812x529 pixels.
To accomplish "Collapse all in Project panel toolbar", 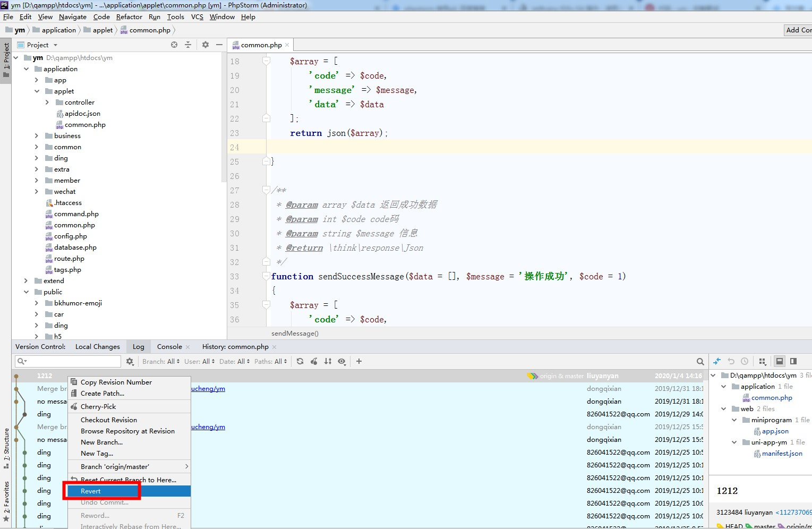I will click(188, 45).
